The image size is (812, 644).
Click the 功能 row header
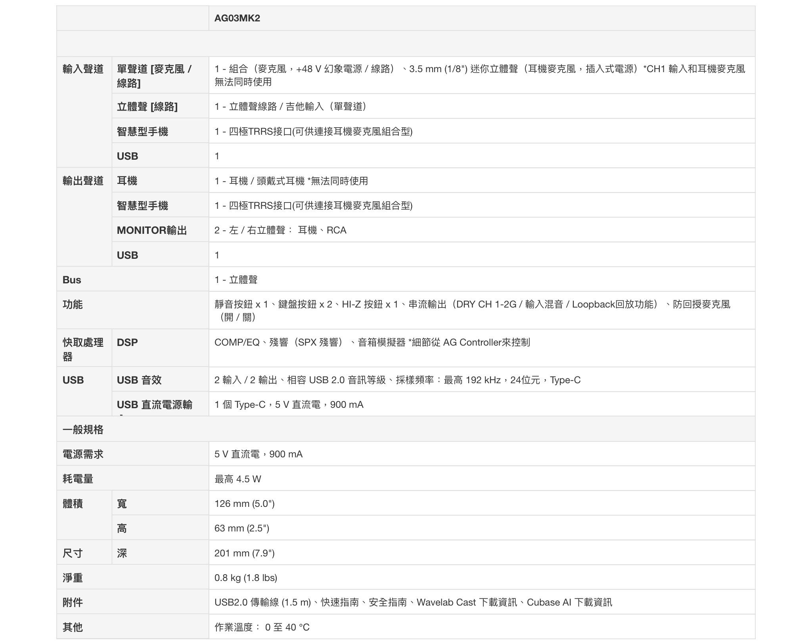(x=73, y=304)
